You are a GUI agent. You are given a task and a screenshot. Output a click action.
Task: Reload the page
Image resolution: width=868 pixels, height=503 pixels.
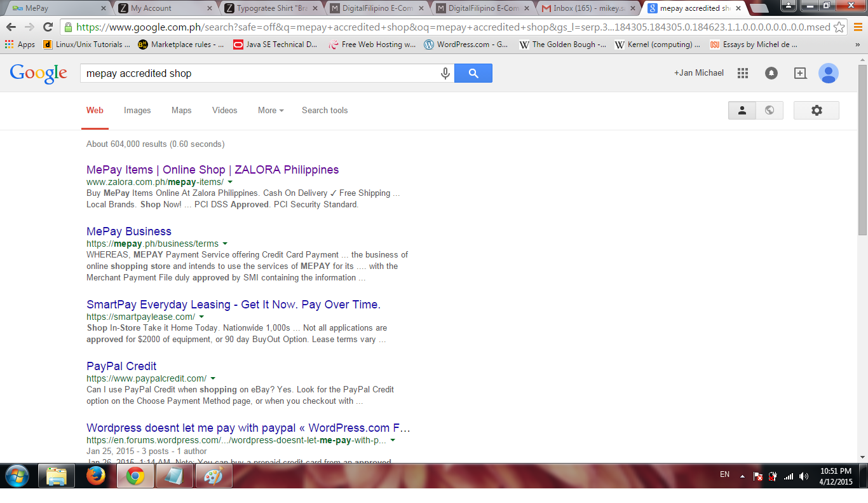pos(48,27)
